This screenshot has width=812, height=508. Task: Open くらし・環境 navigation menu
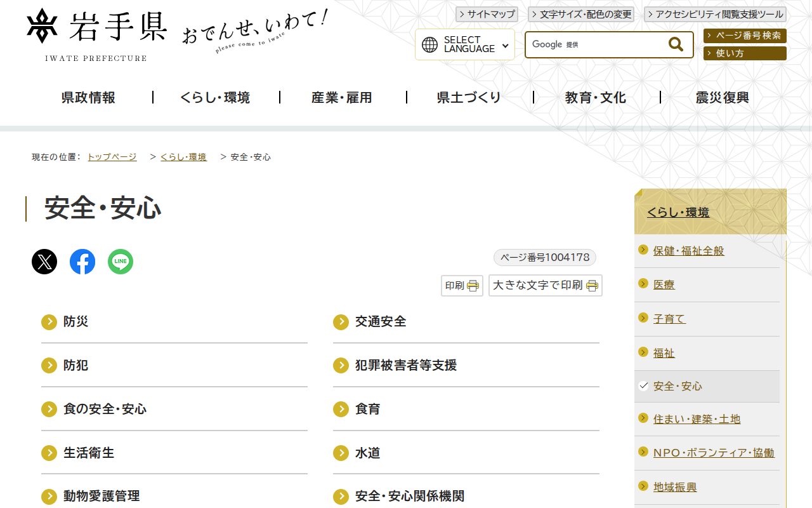coord(216,98)
